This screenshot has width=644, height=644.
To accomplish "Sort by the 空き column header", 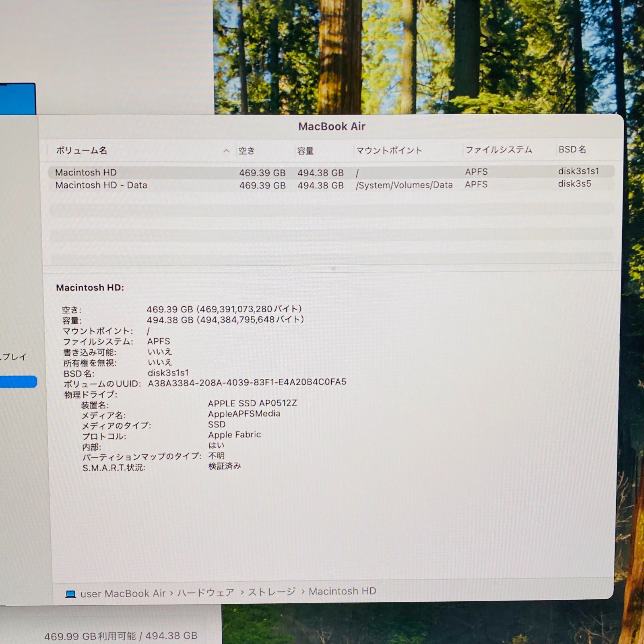I will [247, 151].
